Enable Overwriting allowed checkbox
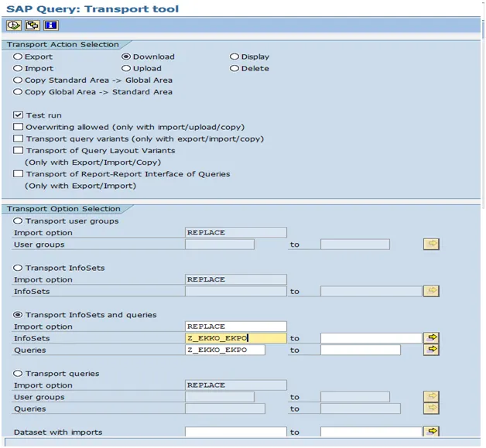Image resolution: width=486 pixels, height=448 pixels. pyautogui.click(x=18, y=127)
